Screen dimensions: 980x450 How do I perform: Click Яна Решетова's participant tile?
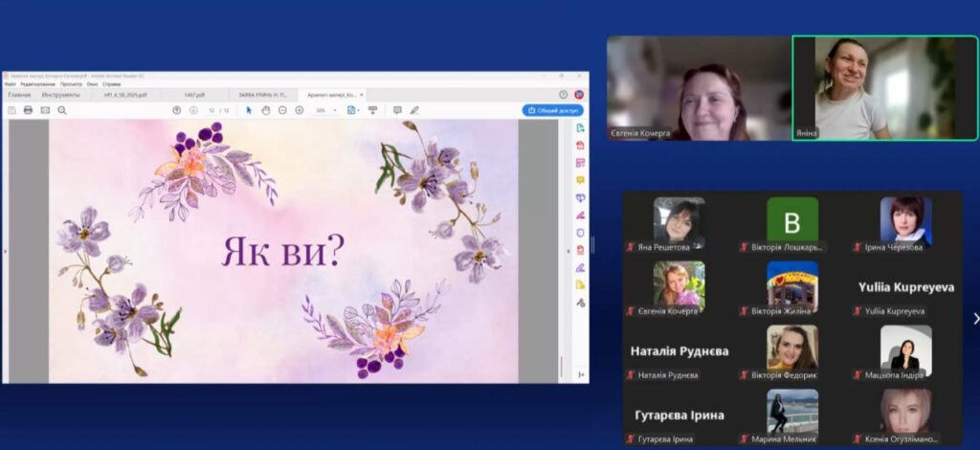click(679, 222)
